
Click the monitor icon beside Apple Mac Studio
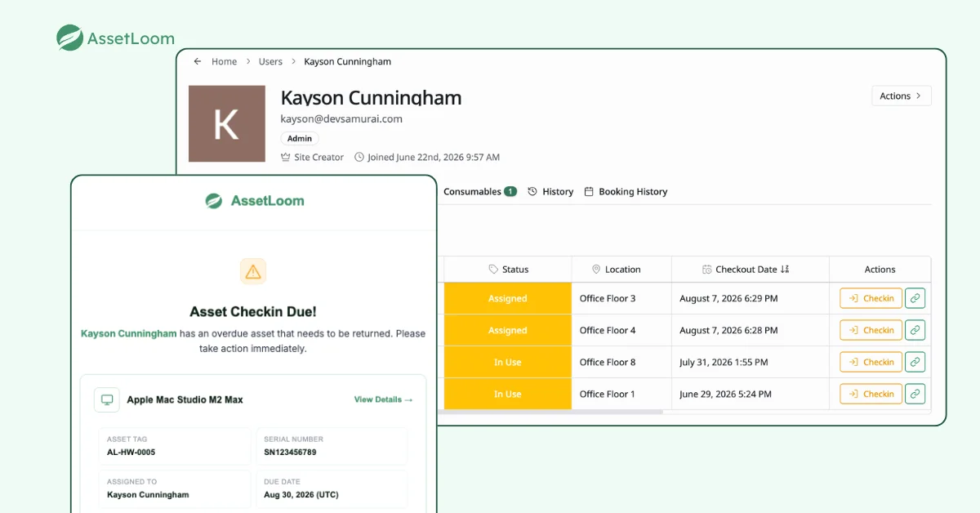(107, 399)
